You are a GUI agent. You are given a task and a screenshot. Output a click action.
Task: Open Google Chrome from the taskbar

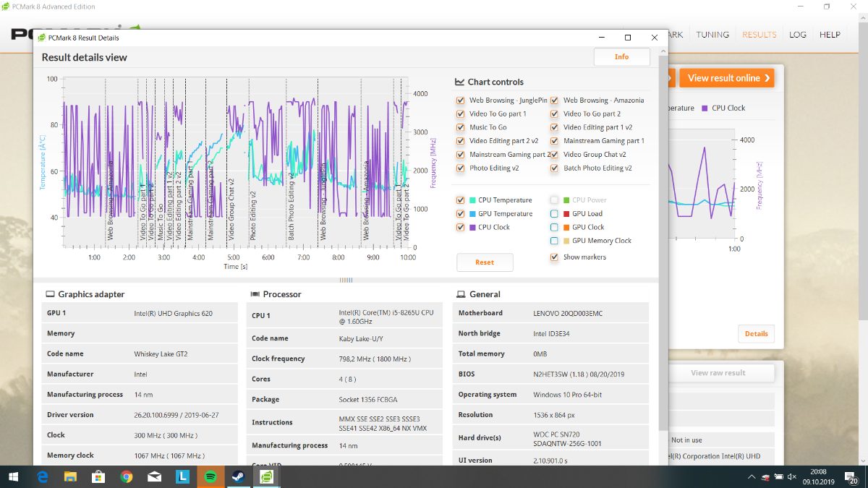coord(127,476)
